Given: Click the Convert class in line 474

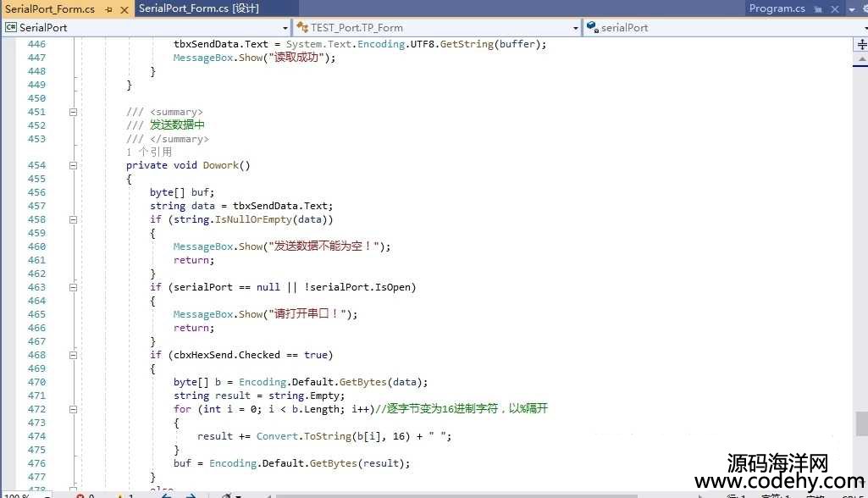Looking at the screenshot, I should point(277,436).
